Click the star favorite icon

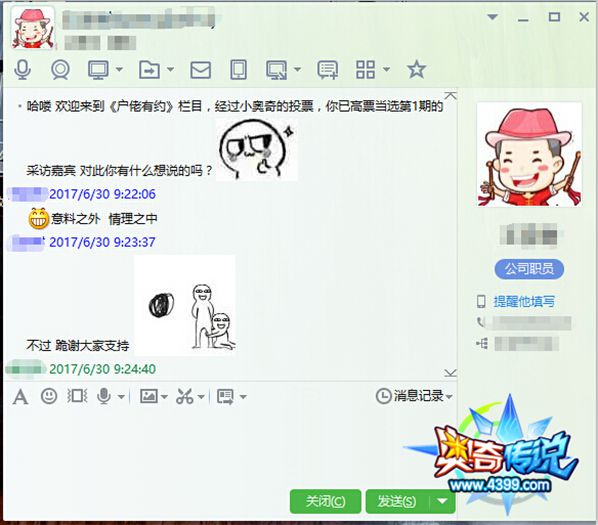click(416, 69)
